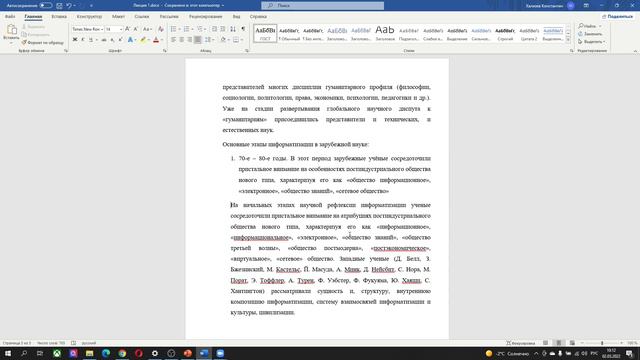Align the paragraph to the left
640x360 pixels.
pos(173,40)
